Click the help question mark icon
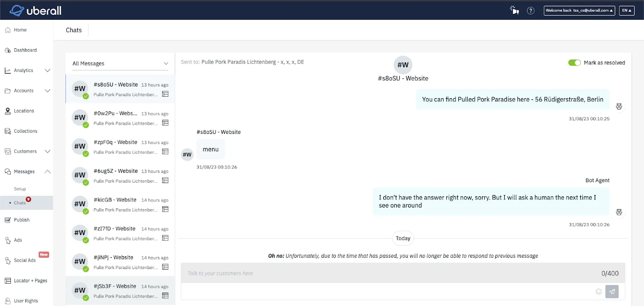The height and width of the screenshot is (306, 644). (530, 11)
